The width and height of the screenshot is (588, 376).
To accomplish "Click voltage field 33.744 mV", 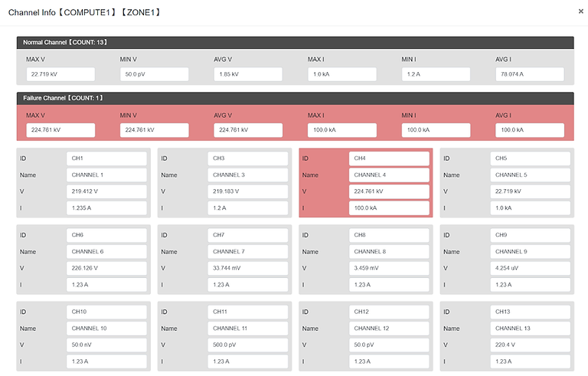I will click(x=248, y=268).
